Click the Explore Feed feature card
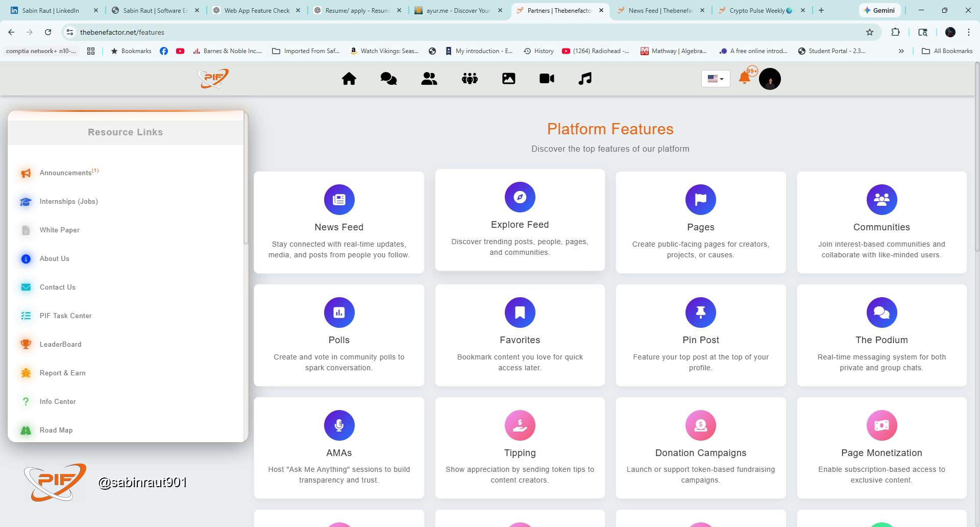Viewport: 980px width, 527px height. point(520,220)
